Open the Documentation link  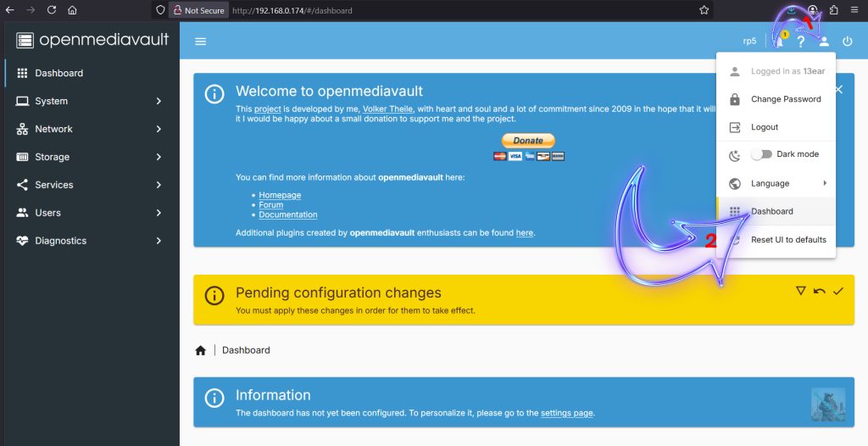288,215
